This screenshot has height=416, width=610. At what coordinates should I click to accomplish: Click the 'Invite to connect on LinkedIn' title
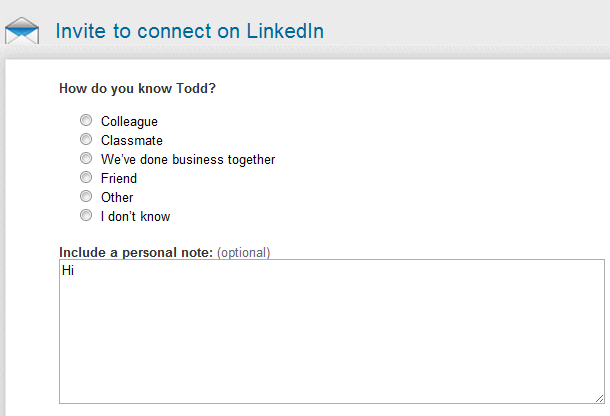(189, 30)
